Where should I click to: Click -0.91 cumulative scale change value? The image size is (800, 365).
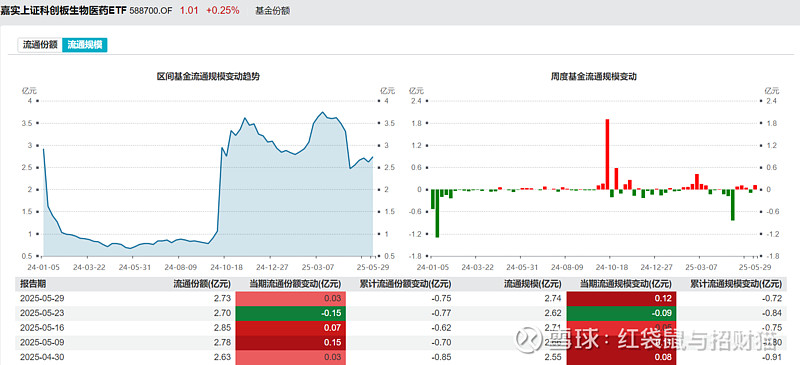[771, 356]
